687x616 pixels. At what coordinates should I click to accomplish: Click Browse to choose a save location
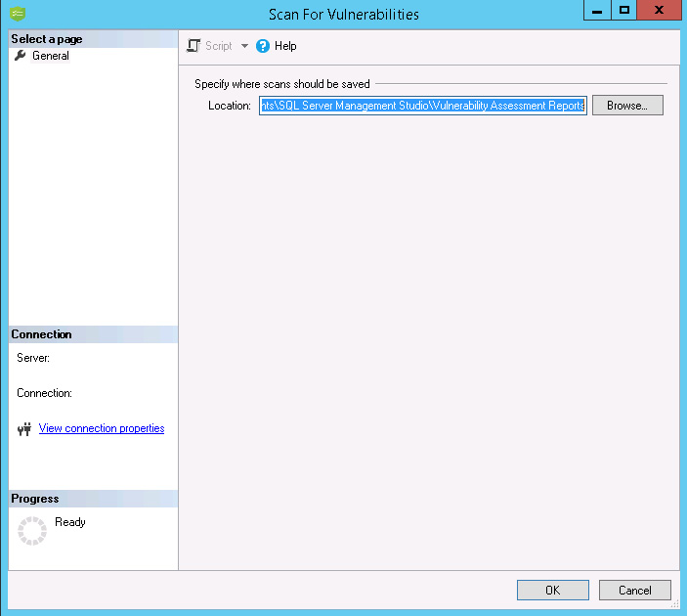click(627, 106)
